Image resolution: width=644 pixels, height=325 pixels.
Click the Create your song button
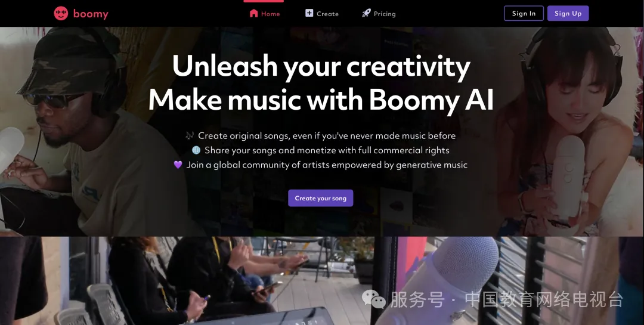pos(320,198)
